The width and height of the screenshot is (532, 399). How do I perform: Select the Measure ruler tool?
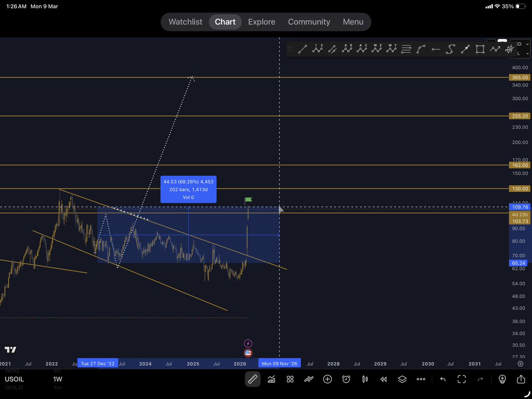tap(252, 379)
